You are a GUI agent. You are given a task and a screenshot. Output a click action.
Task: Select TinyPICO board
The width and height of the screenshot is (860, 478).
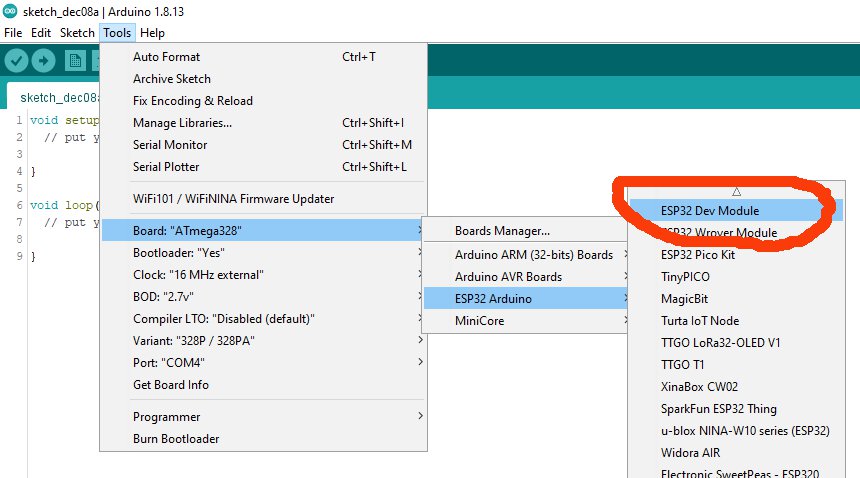click(736, 276)
